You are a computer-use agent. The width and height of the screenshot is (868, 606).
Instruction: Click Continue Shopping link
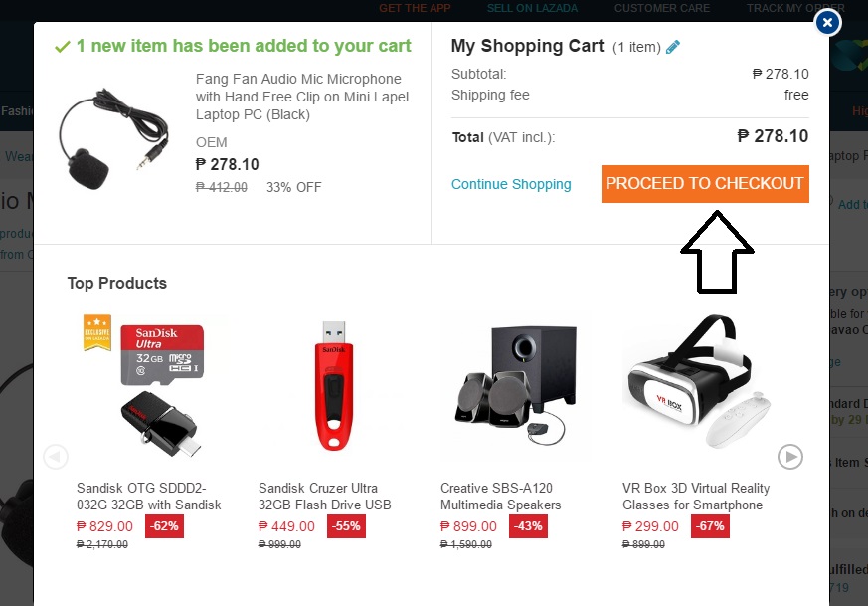click(x=511, y=184)
